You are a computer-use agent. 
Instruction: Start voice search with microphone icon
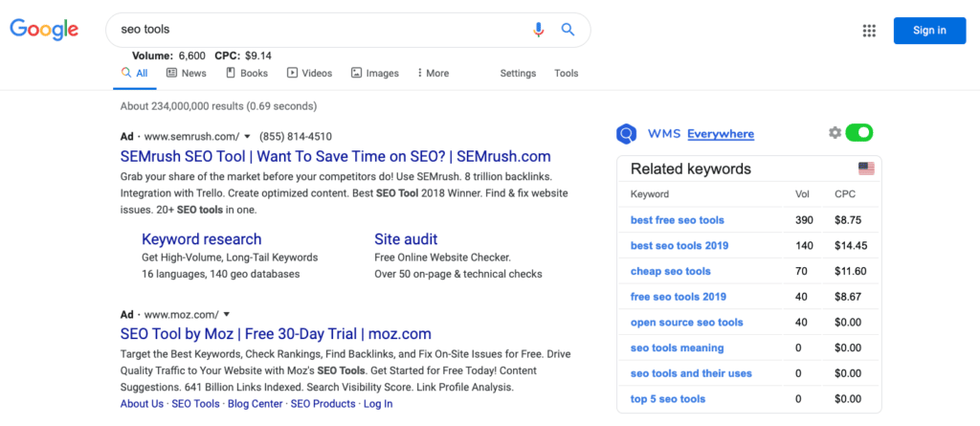coord(538,30)
